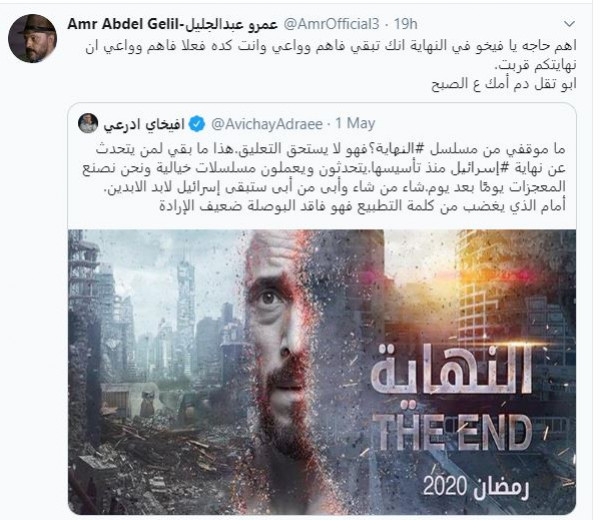
Task: Open the 19h timestamp permalink
Action: click(406, 24)
